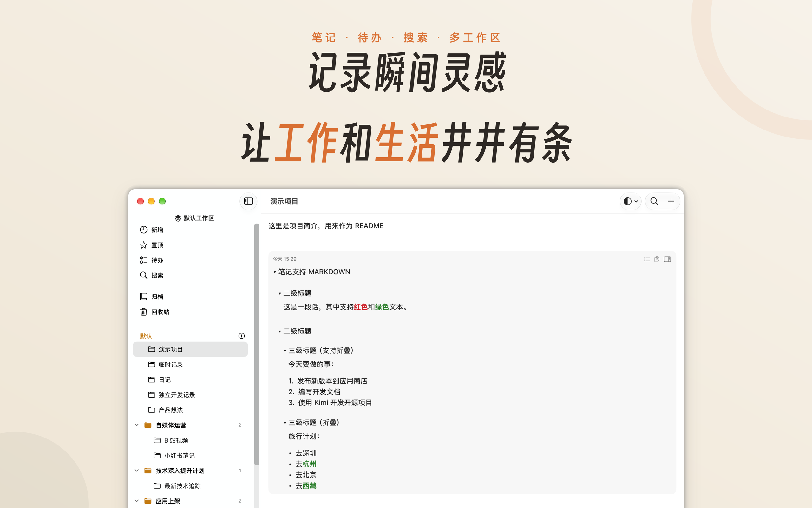Click the magnifier icon beside 搜索
The height and width of the screenshot is (508, 812).
pyautogui.click(x=144, y=275)
